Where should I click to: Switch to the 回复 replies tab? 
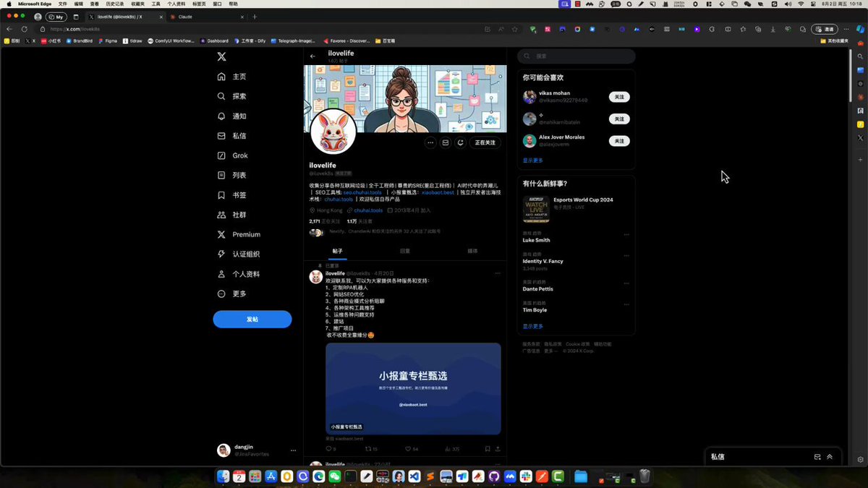405,251
